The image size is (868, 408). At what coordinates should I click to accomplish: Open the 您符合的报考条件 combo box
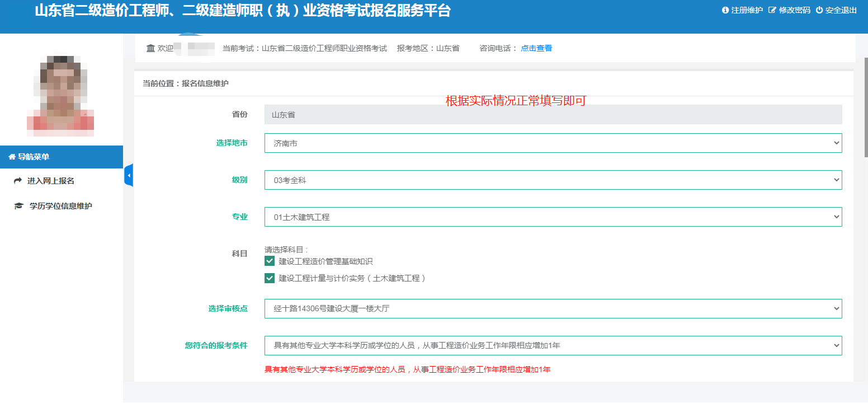[553, 345]
